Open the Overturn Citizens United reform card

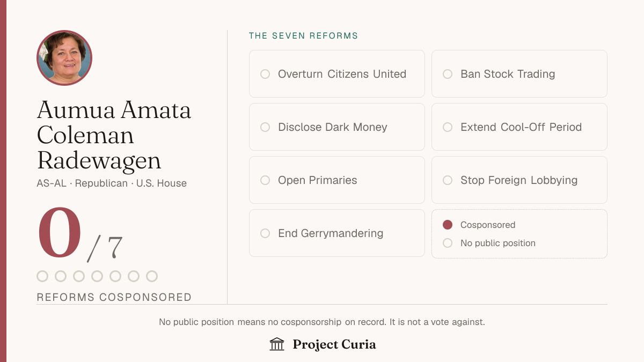(x=337, y=74)
